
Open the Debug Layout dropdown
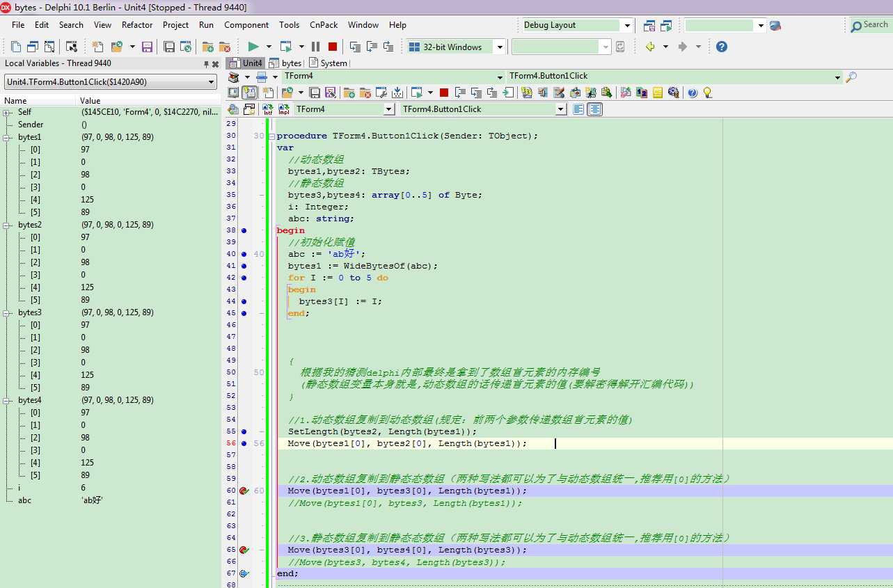[x=627, y=26]
